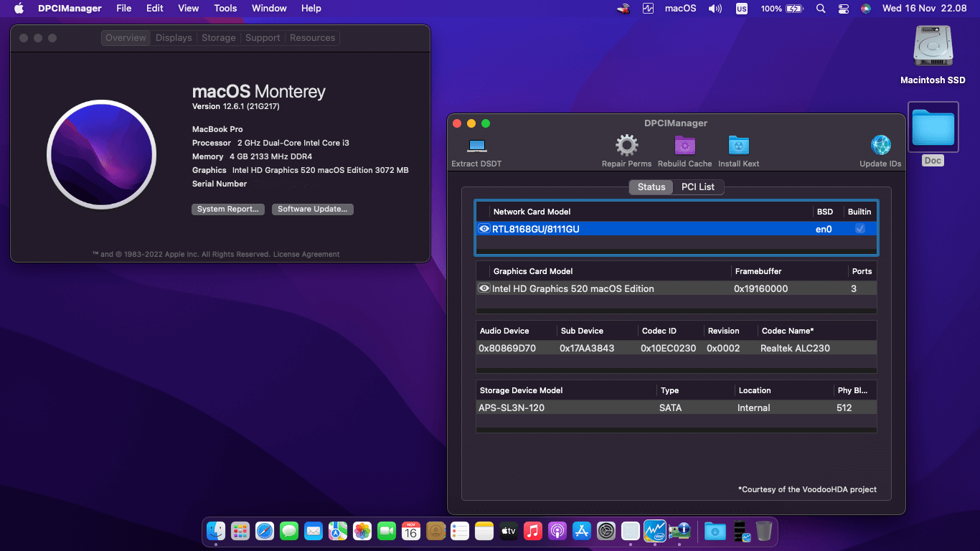The image size is (980, 551).
Task: Open the File menu
Action: tap(123, 9)
